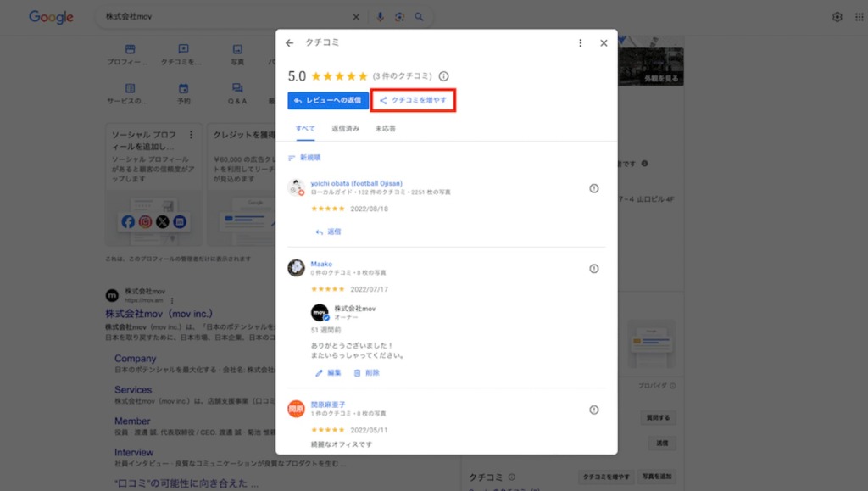The image size is (868, 491).
Task: Click 返信 link under yoichi obata's review
Action: click(x=329, y=232)
